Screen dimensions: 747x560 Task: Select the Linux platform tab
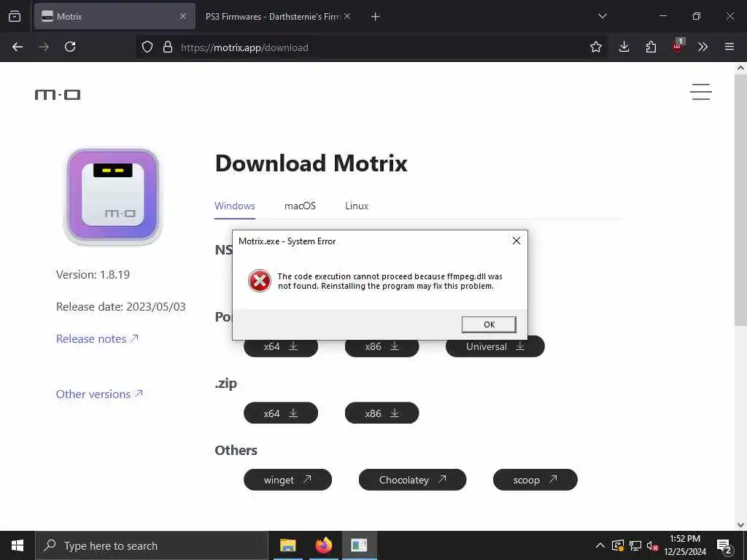pyautogui.click(x=357, y=206)
